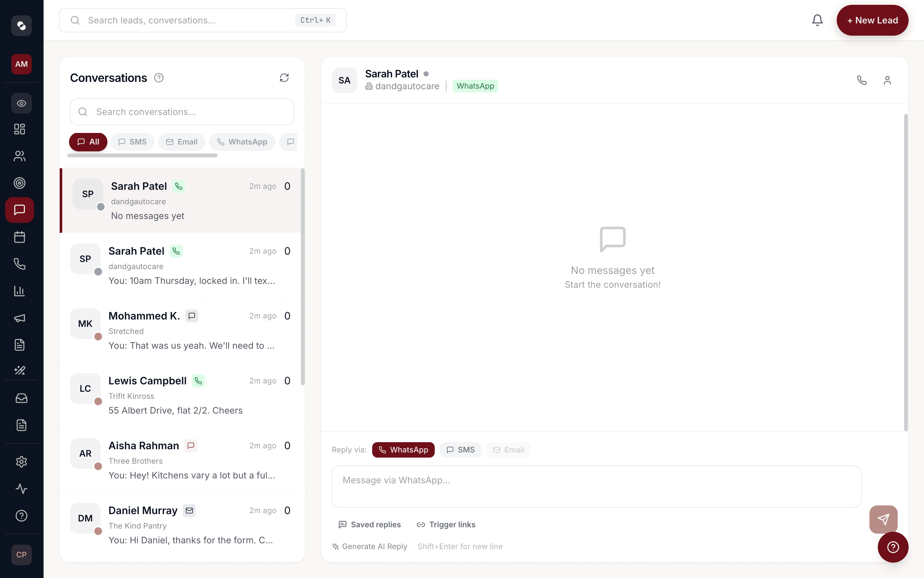Open the bar chart analytics icon
The height and width of the screenshot is (578, 924).
[20, 291]
